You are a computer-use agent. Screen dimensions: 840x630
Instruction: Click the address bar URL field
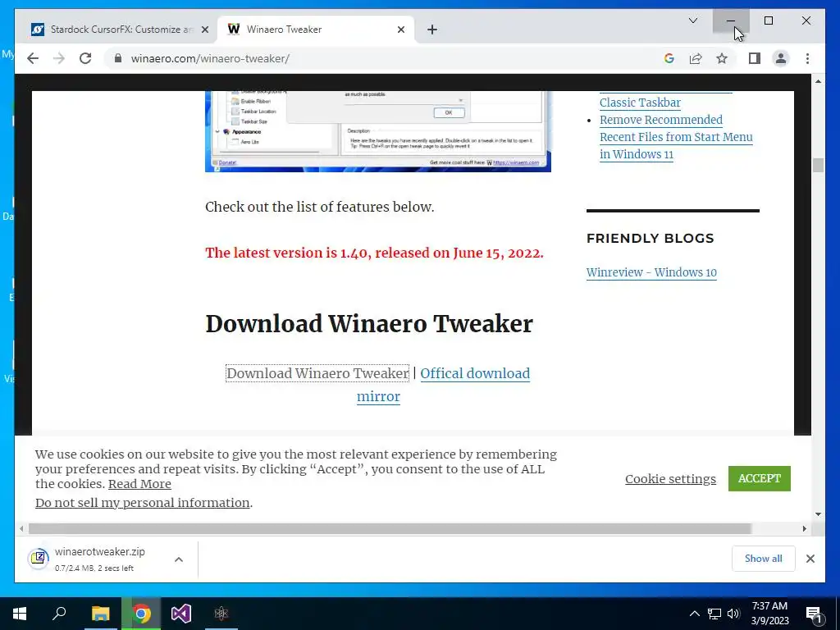pos(386,58)
